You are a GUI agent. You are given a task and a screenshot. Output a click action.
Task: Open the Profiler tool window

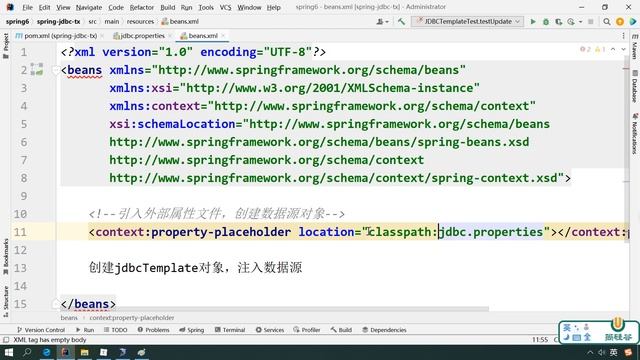coord(307,330)
